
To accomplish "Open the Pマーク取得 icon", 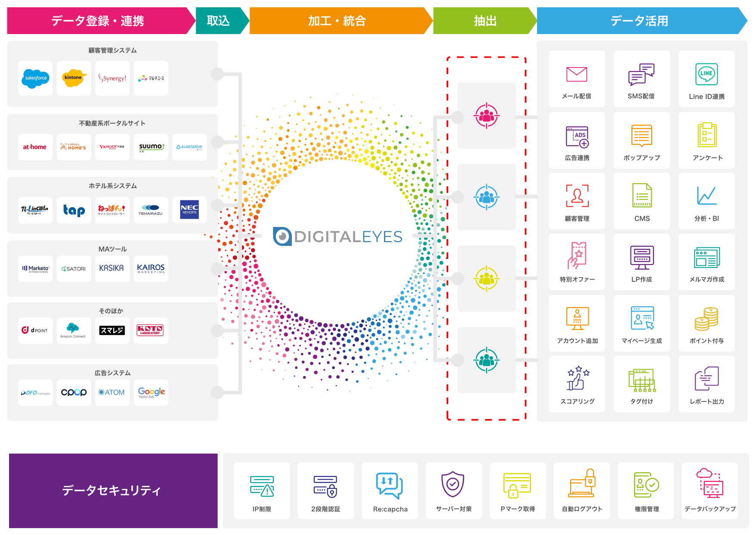I will tap(517, 485).
